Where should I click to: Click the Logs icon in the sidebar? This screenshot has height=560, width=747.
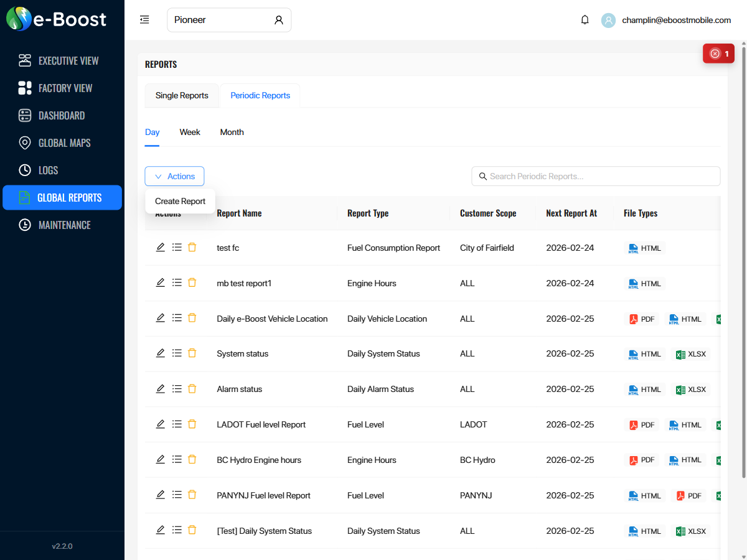click(x=25, y=170)
